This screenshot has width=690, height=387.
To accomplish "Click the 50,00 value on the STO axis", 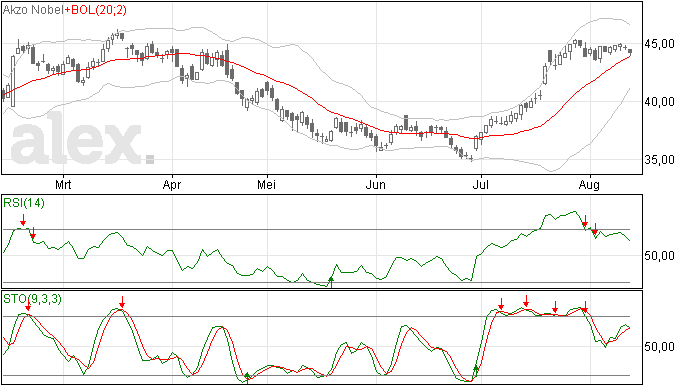I will [659, 347].
